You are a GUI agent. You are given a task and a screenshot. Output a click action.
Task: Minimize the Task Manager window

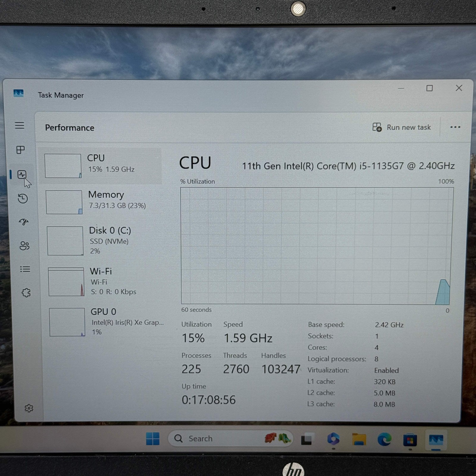tap(401, 88)
